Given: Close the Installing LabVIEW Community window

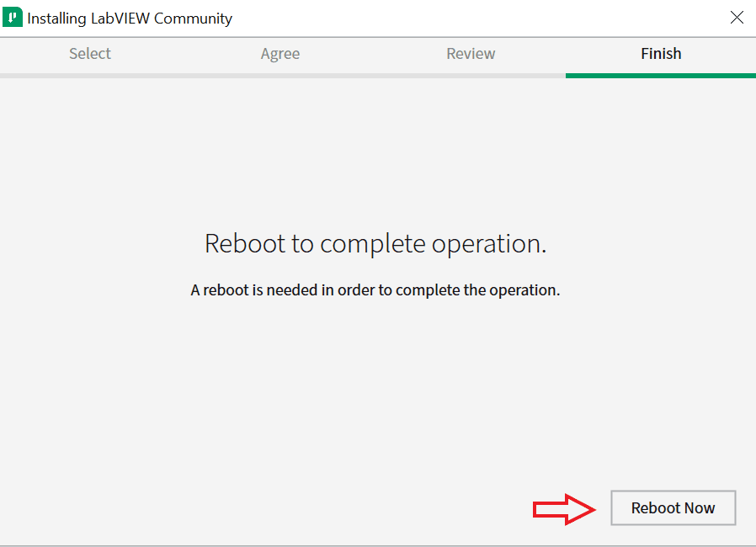Looking at the screenshot, I should pos(737,18).
